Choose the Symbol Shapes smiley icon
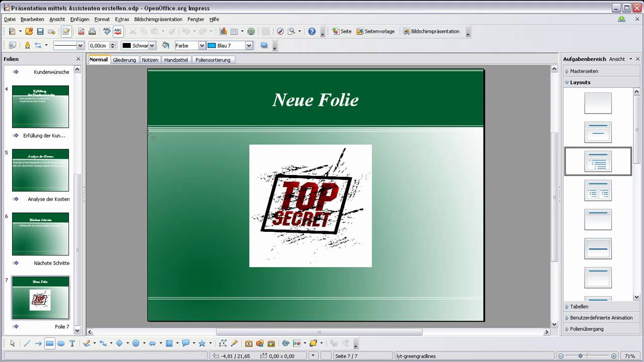644x362 pixels. pos(135,343)
